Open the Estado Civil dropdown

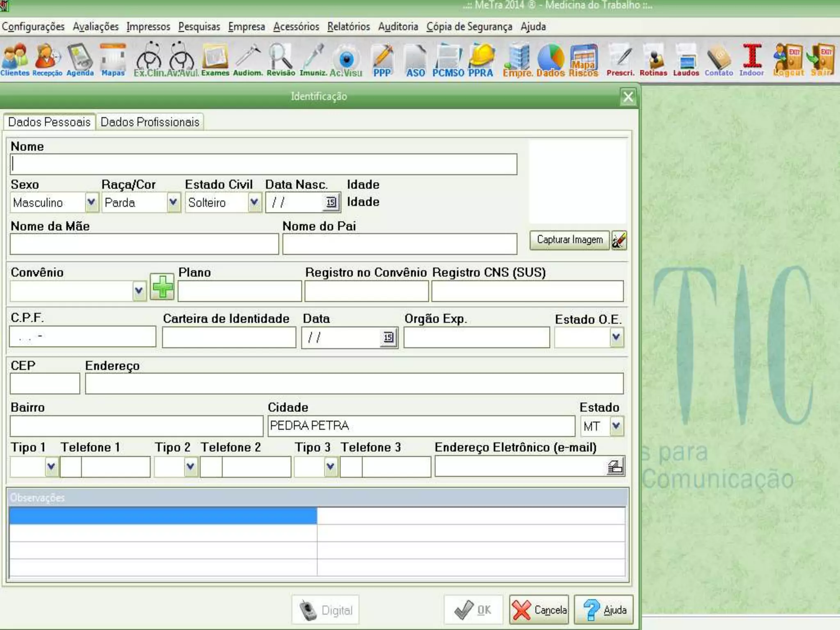point(254,202)
